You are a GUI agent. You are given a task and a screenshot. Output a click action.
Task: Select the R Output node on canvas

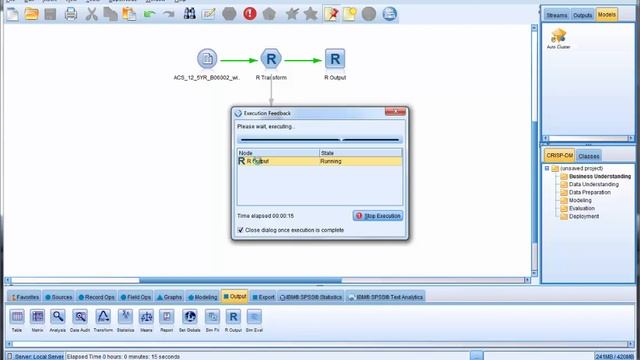point(335,59)
